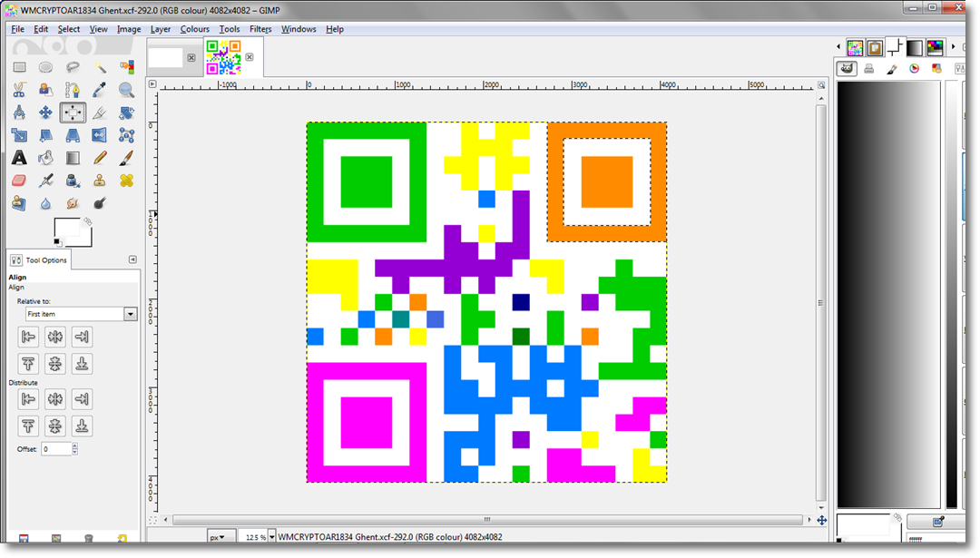Select the Eraser tool
Image resolution: width=980 pixels, height=558 pixels.
tap(19, 181)
